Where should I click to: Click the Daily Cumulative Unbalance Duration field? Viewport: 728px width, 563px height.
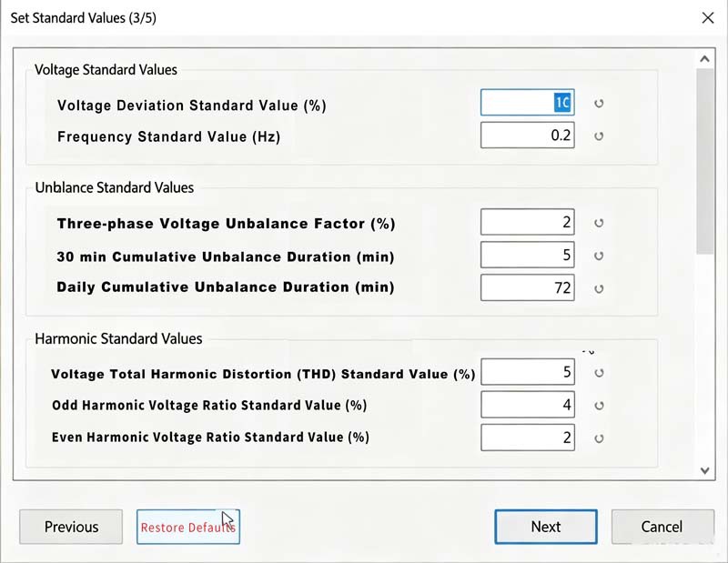528,287
